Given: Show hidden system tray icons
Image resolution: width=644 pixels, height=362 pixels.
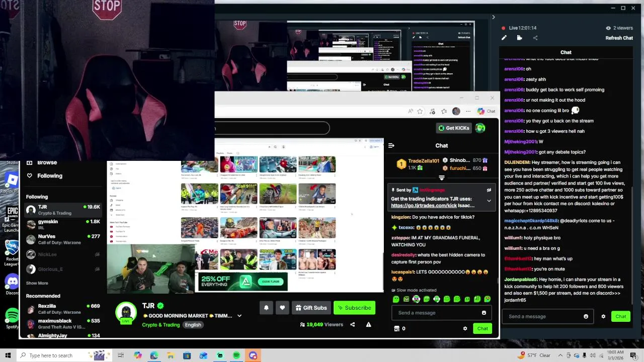Looking at the screenshot, I should click(x=561, y=355).
